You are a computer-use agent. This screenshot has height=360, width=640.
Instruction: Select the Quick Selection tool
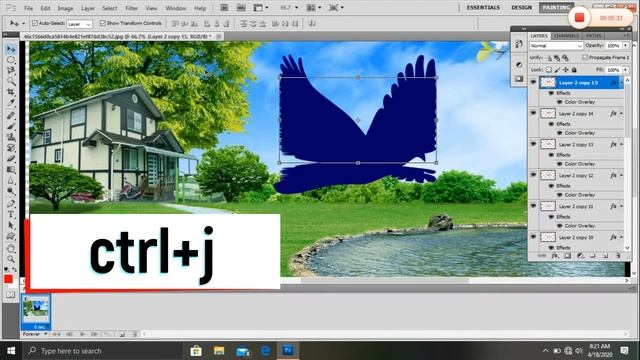(x=11, y=81)
